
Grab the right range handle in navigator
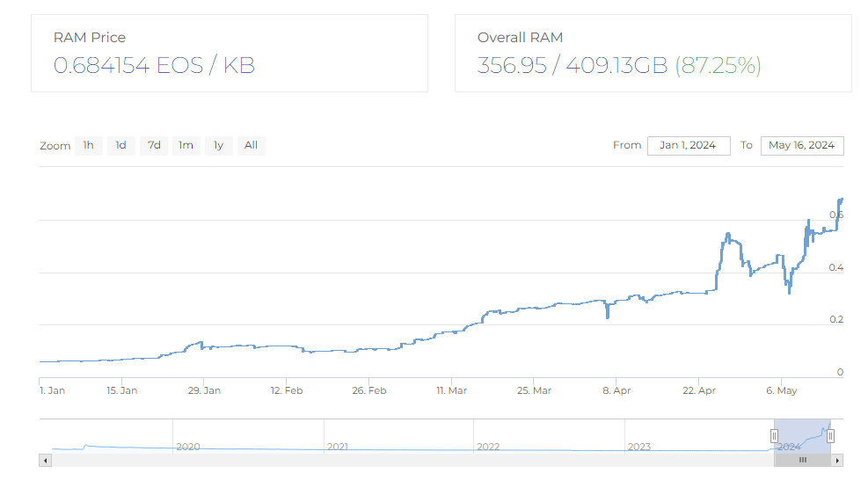pyautogui.click(x=830, y=436)
